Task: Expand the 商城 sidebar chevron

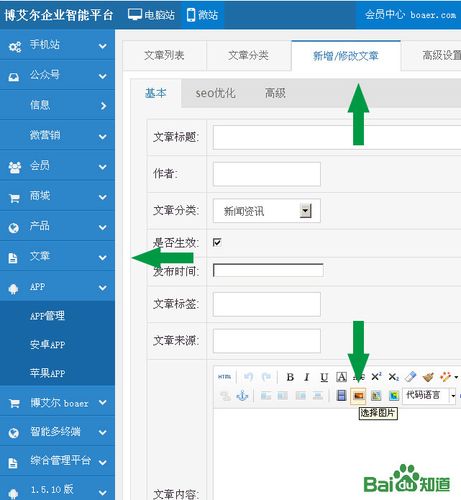Action: point(103,197)
